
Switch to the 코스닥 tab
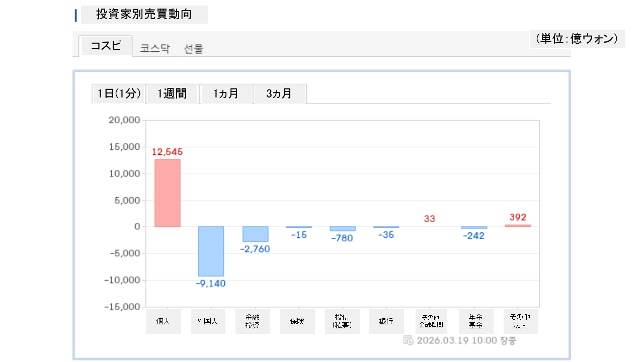(155, 49)
